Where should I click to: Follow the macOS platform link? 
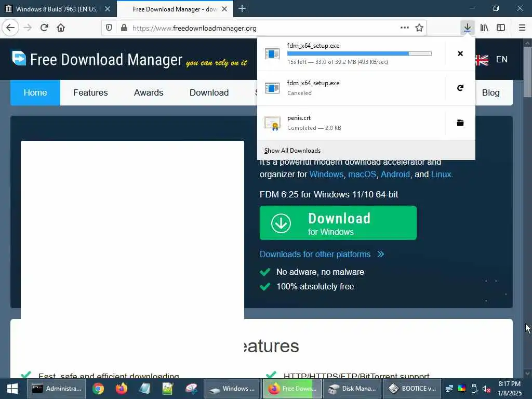tap(362, 174)
